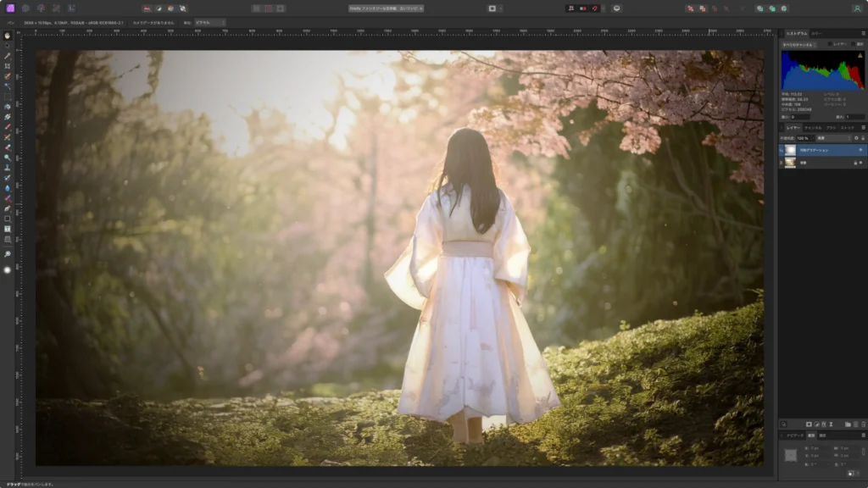Select the Crop tool in toolbar
This screenshot has height=488, width=868.
coord(8,66)
